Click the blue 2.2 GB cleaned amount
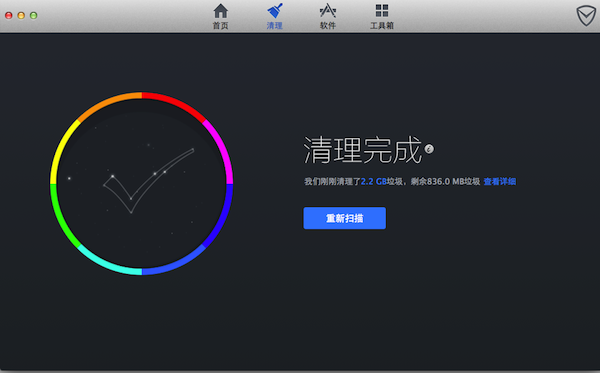Image resolution: width=600 pixels, height=373 pixels. (373, 181)
